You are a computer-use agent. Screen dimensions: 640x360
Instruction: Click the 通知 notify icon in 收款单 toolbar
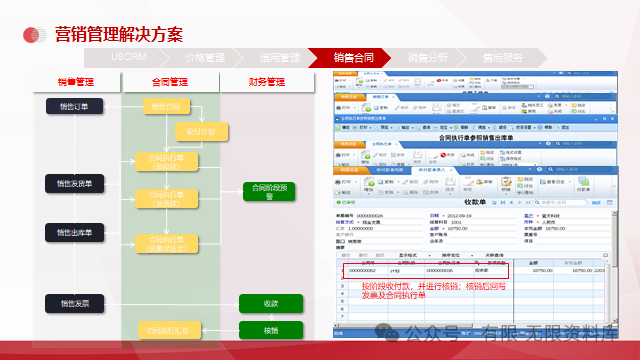point(520,192)
